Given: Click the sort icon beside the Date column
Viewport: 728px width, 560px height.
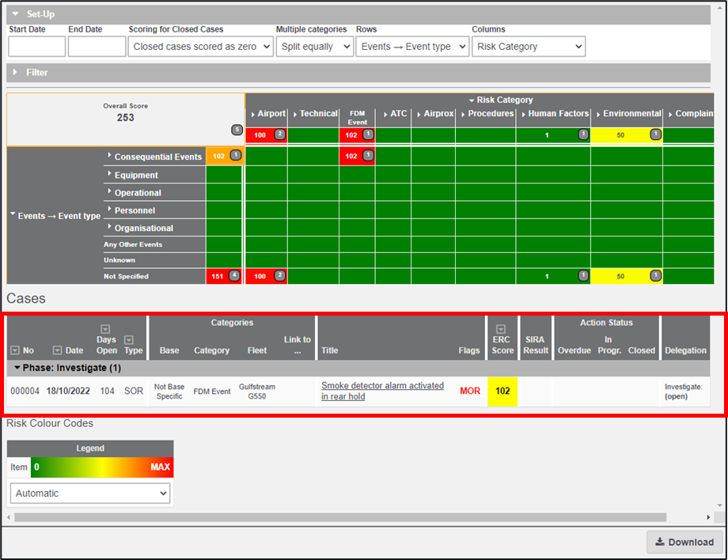Looking at the screenshot, I should coord(57,350).
